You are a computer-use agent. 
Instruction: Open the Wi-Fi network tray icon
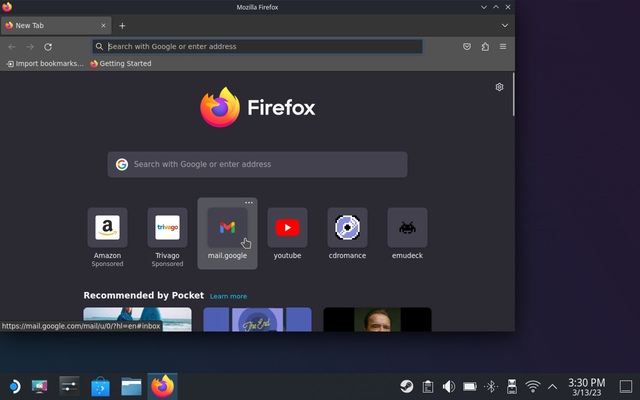tap(533, 386)
